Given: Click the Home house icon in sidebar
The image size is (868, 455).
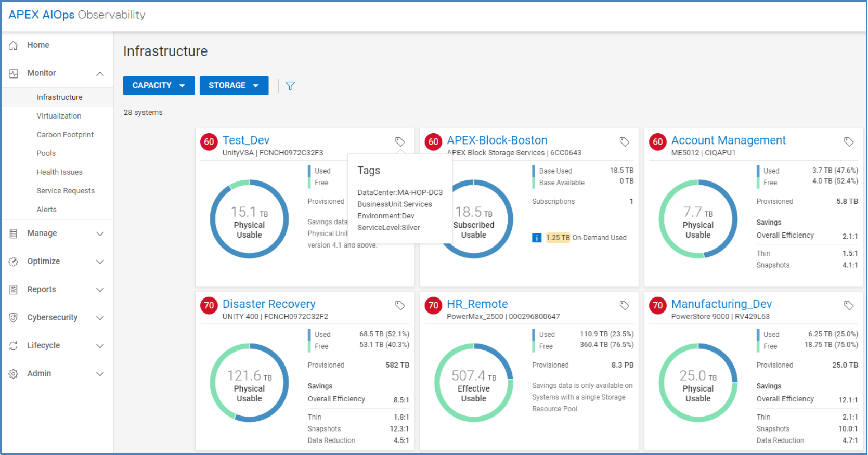Looking at the screenshot, I should click(x=14, y=45).
